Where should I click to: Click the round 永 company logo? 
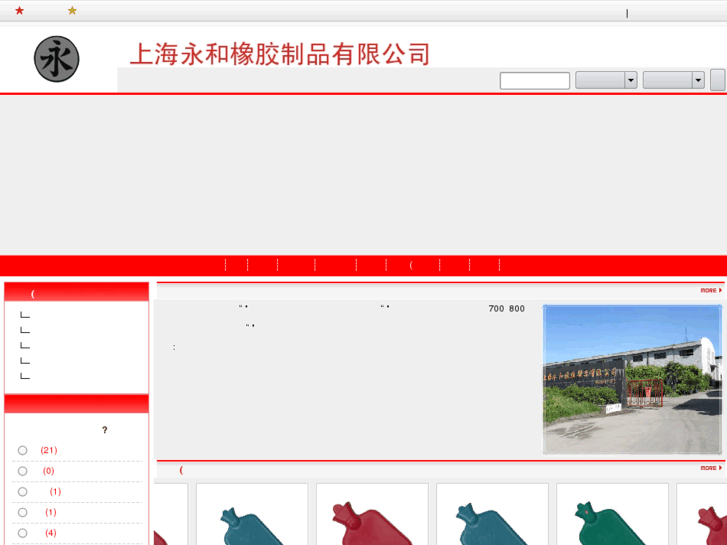pos(57,59)
